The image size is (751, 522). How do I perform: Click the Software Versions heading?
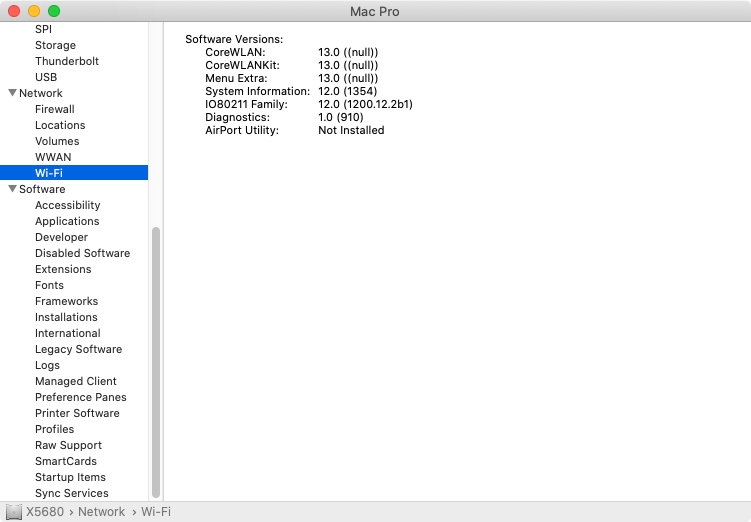coord(234,39)
